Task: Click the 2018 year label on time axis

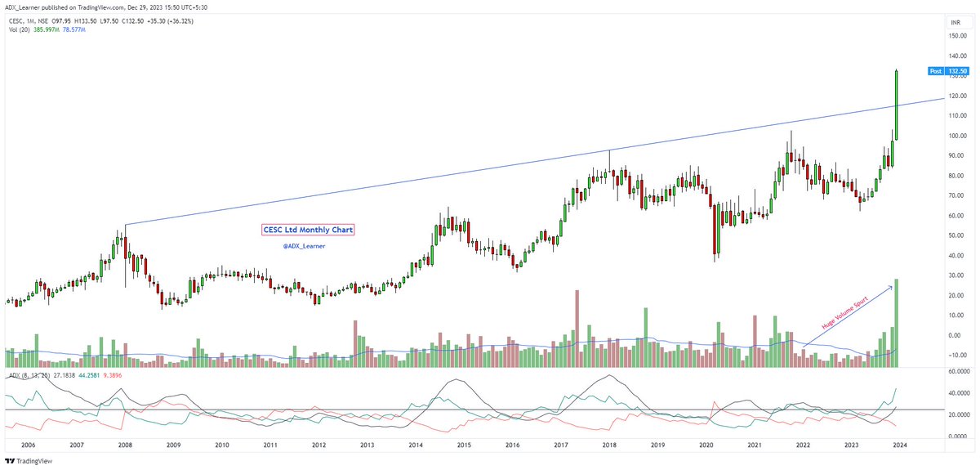Action: point(608,445)
